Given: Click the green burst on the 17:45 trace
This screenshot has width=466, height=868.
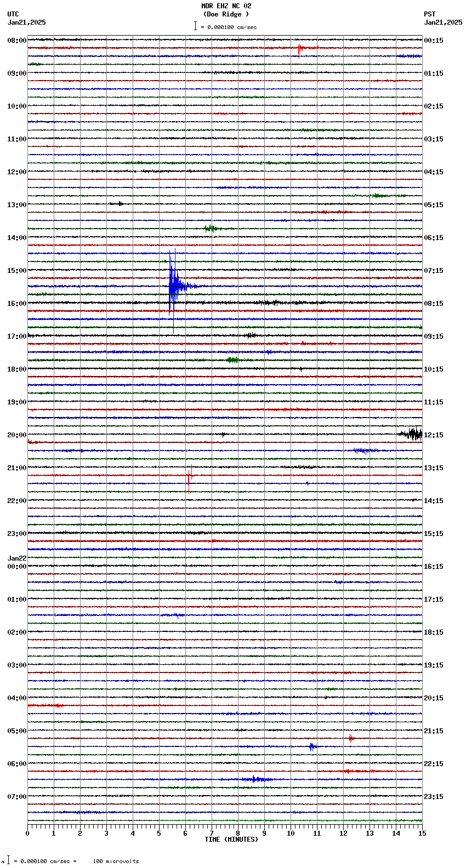Looking at the screenshot, I should pyautogui.click(x=233, y=360).
